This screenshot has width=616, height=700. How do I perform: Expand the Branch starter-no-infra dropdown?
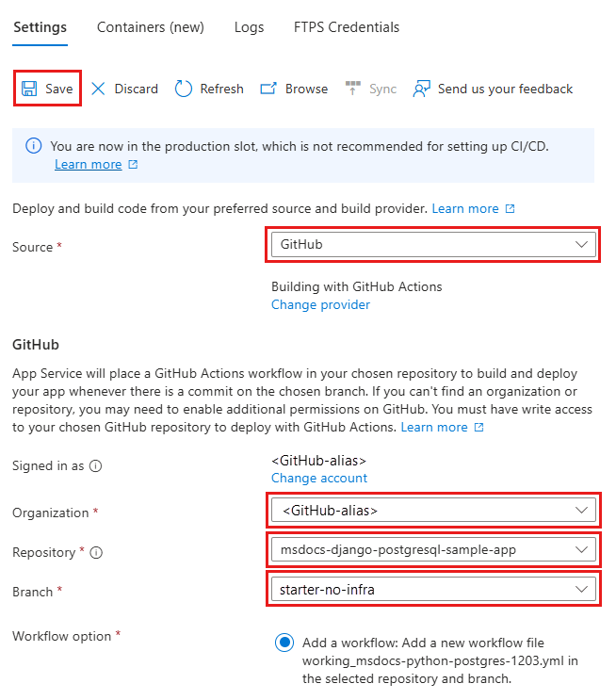[433, 589]
